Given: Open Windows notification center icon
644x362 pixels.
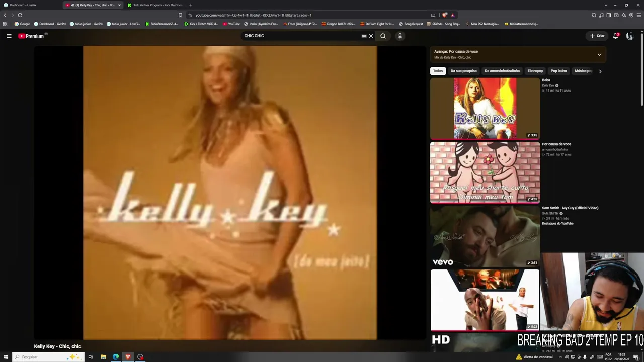Looking at the screenshot, I should [636, 357].
